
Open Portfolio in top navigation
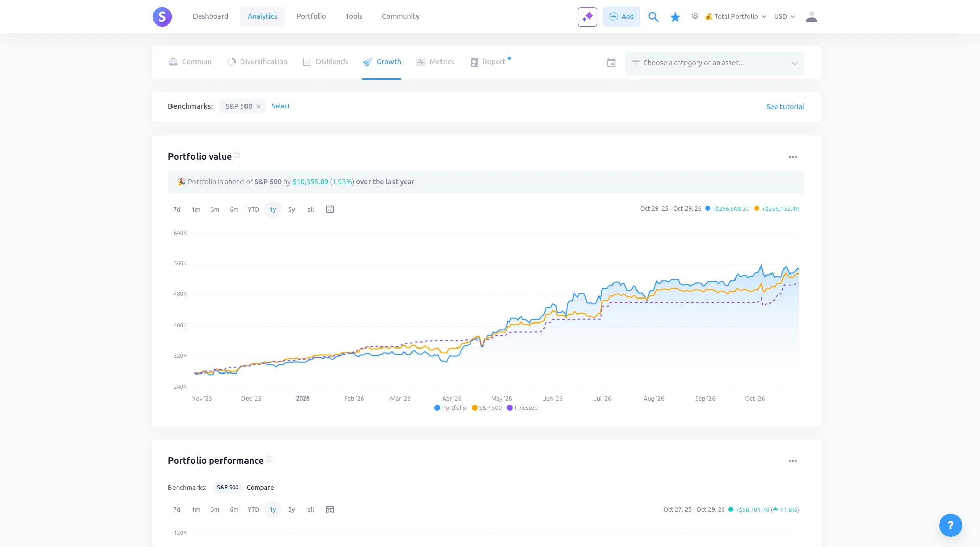[x=311, y=16]
